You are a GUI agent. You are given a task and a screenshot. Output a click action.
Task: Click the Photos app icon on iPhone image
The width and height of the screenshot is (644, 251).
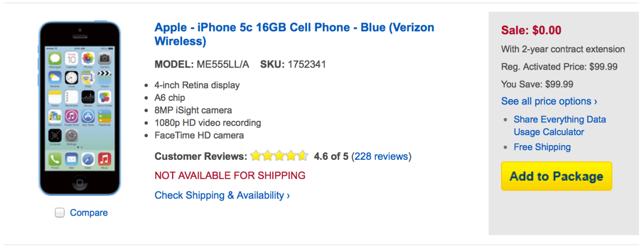(88, 58)
